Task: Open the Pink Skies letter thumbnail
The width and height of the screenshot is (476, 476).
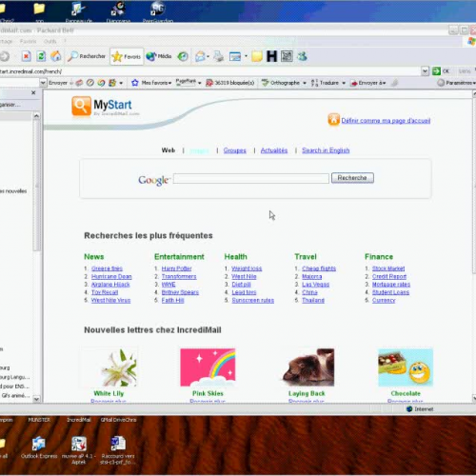Action: coord(208,367)
